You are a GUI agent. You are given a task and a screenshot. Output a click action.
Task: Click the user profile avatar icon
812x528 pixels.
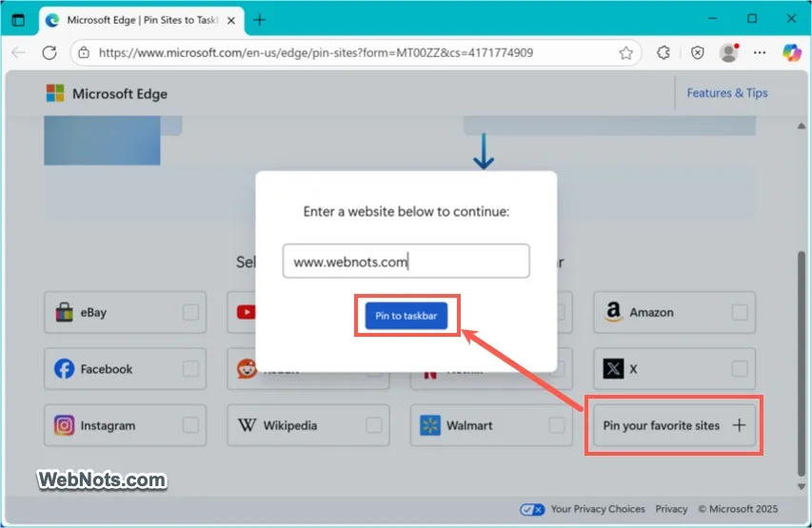pyautogui.click(x=729, y=53)
